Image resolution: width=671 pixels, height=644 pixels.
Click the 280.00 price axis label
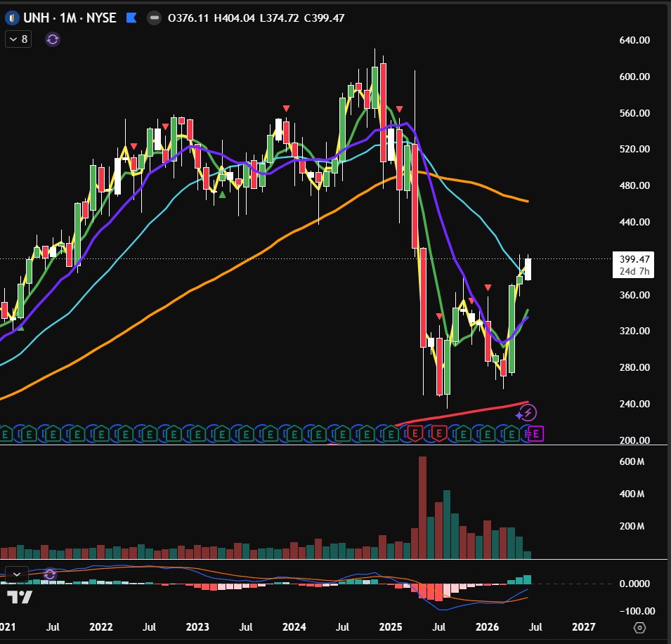pos(634,367)
